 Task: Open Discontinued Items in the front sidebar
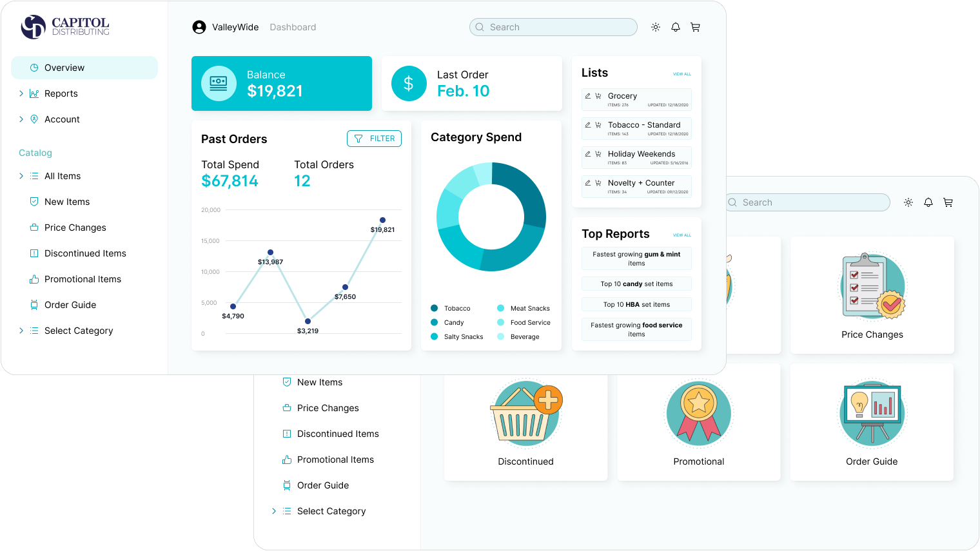[85, 253]
